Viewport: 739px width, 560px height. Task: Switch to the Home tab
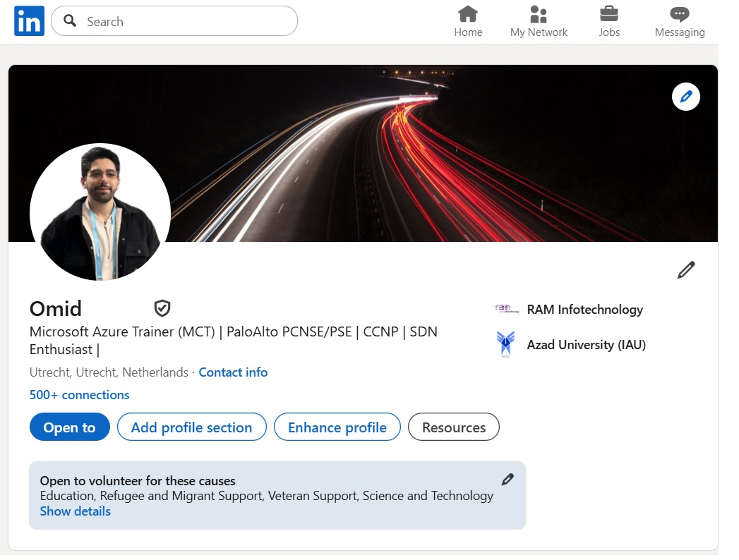[x=468, y=21]
